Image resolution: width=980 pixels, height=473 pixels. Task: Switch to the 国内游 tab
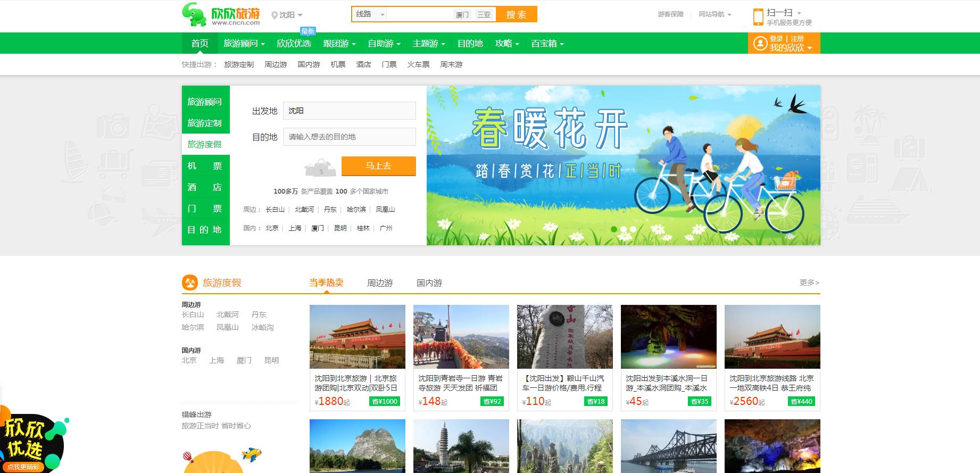(429, 283)
